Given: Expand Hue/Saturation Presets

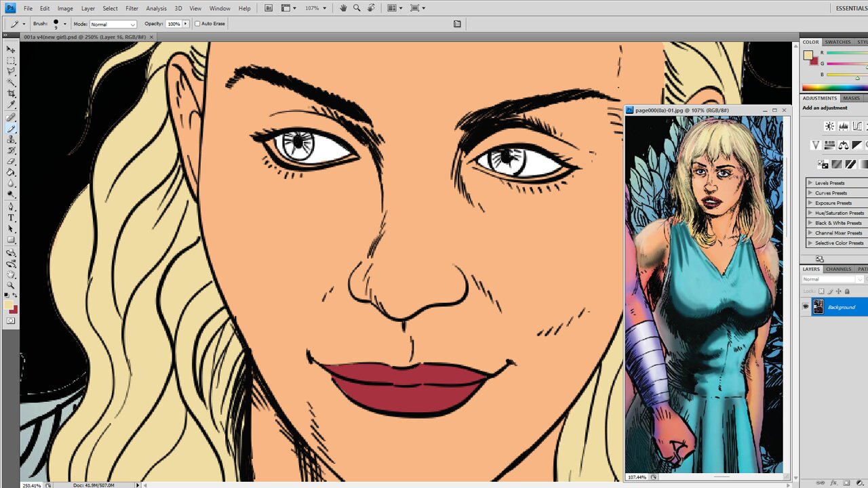Looking at the screenshot, I should tap(810, 213).
